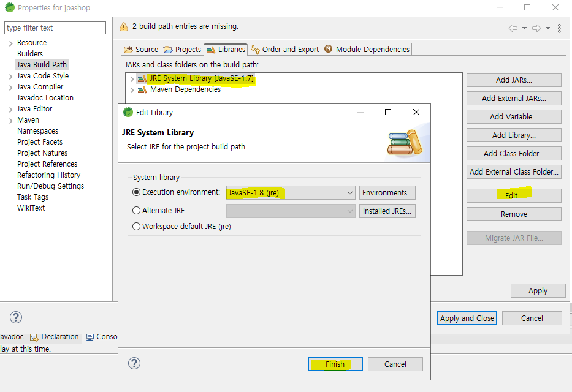
Task: Click the JRE System Library books icon
Action: coord(142,78)
